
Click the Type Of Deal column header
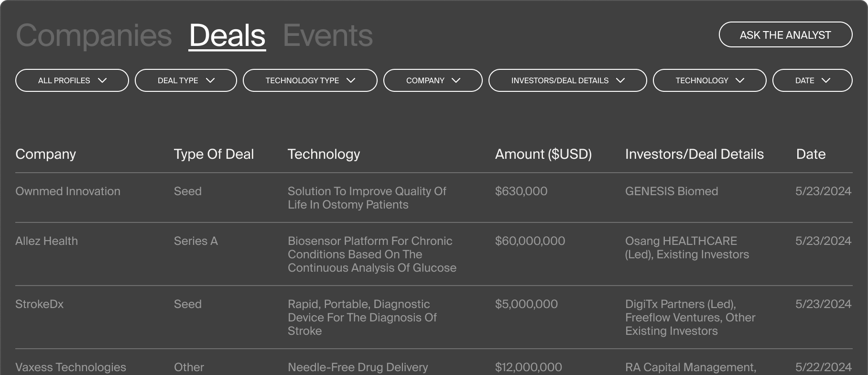(214, 154)
